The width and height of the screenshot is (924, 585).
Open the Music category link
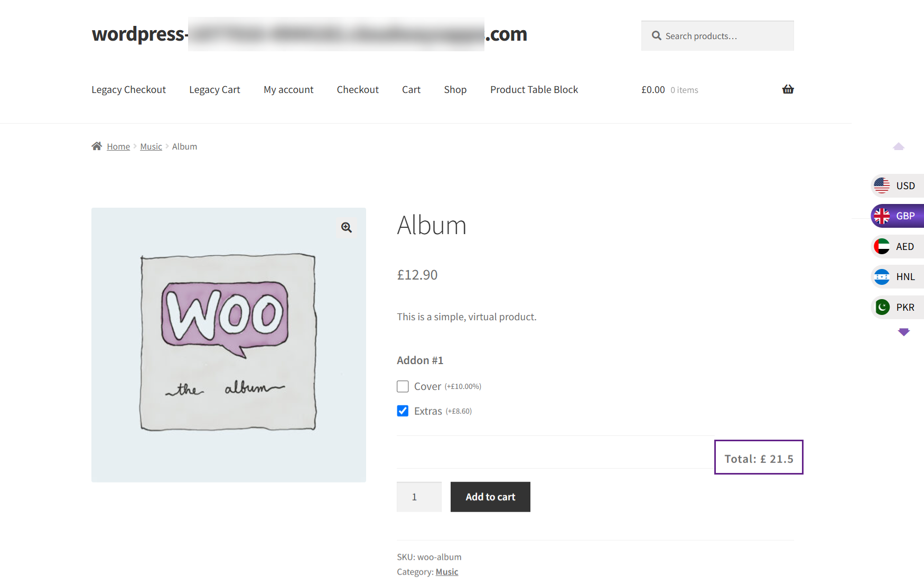click(x=447, y=572)
